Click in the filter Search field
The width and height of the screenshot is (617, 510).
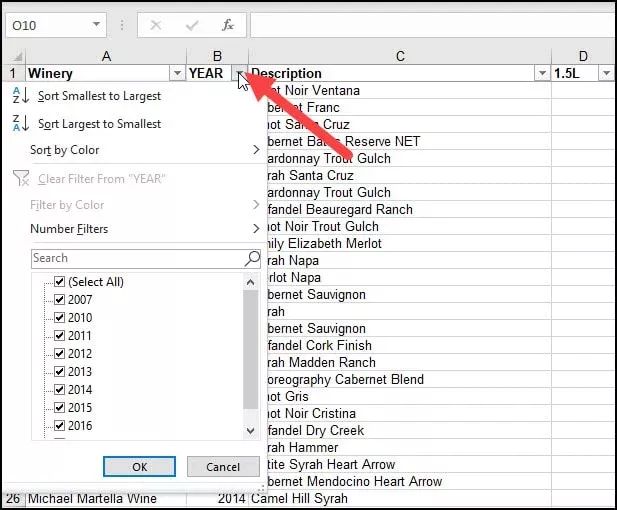135,258
